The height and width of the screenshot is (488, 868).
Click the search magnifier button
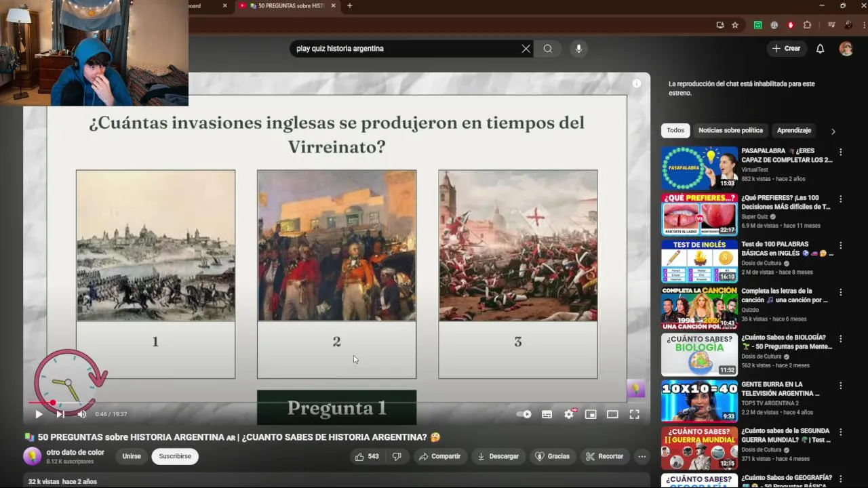(x=548, y=49)
